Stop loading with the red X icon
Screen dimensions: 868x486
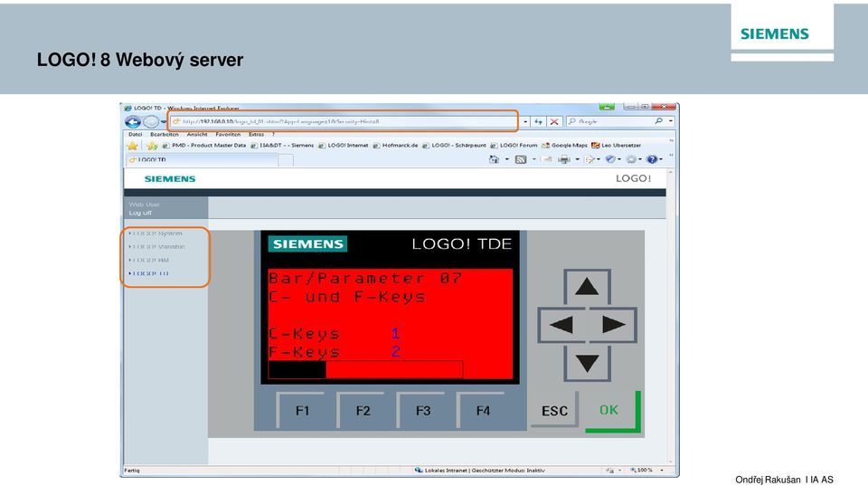pos(553,121)
